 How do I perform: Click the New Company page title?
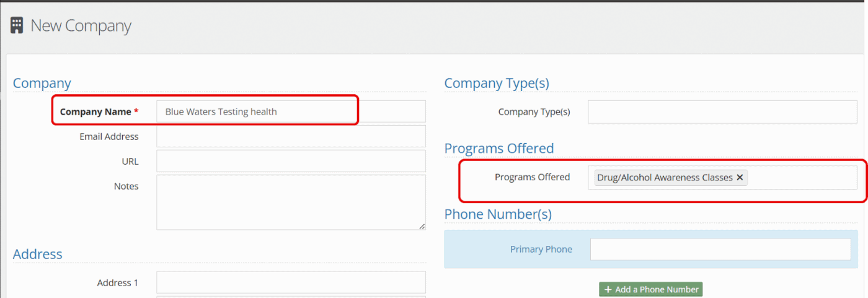coord(81,26)
